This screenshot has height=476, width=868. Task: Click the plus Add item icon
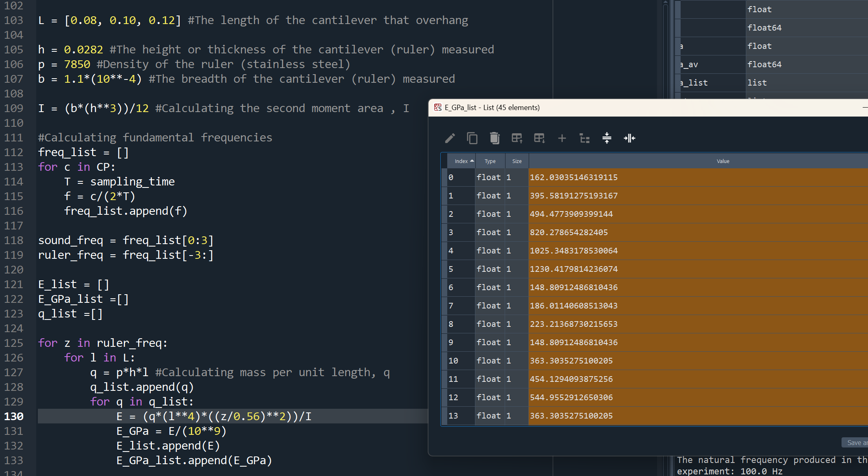pyautogui.click(x=562, y=139)
